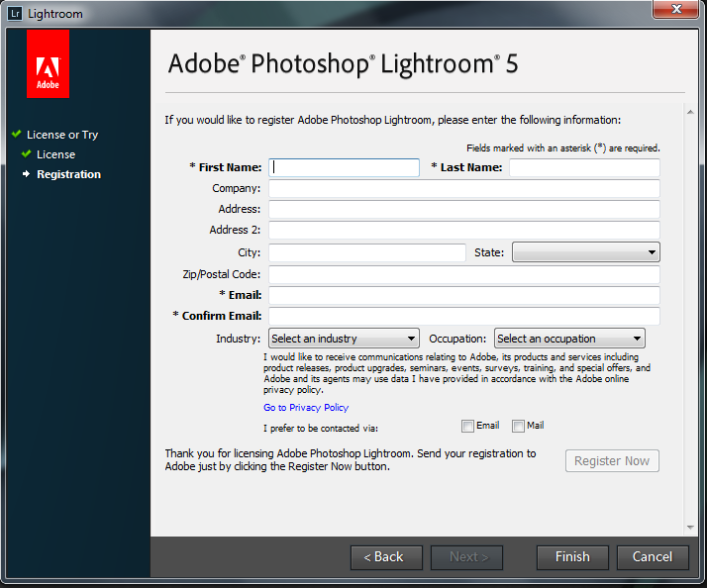Open the Select an industry dropdown
The height and width of the screenshot is (588, 707).
pos(344,339)
